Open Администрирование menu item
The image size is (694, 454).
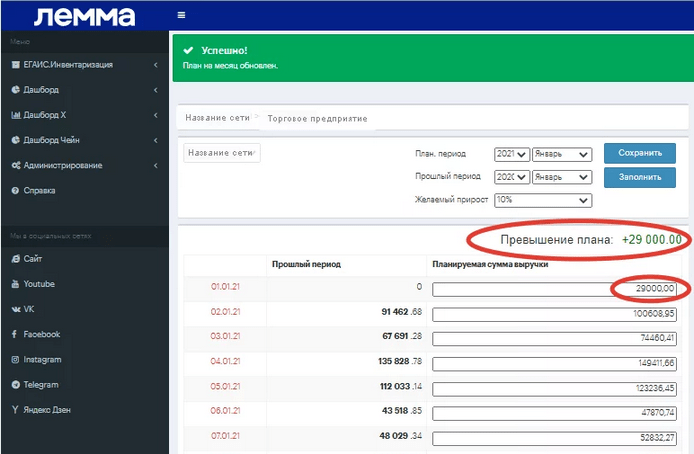85,165
